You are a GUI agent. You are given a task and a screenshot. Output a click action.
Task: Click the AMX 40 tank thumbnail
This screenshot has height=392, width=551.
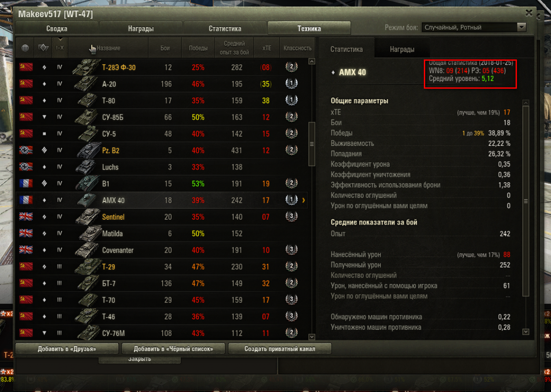click(86, 200)
